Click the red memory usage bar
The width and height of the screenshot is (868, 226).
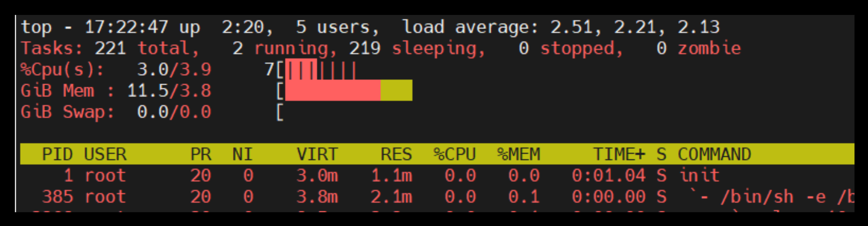(x=332, y=90)
